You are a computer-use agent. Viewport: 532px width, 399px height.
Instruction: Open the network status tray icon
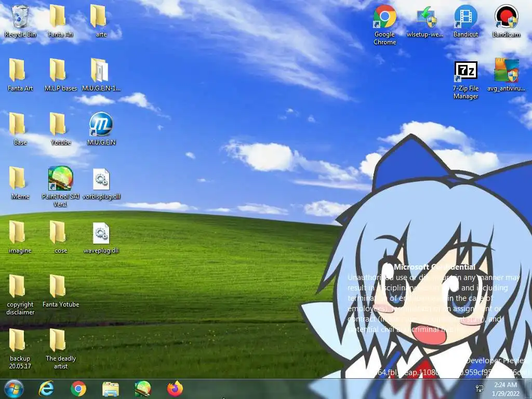(x=480, y=389)
